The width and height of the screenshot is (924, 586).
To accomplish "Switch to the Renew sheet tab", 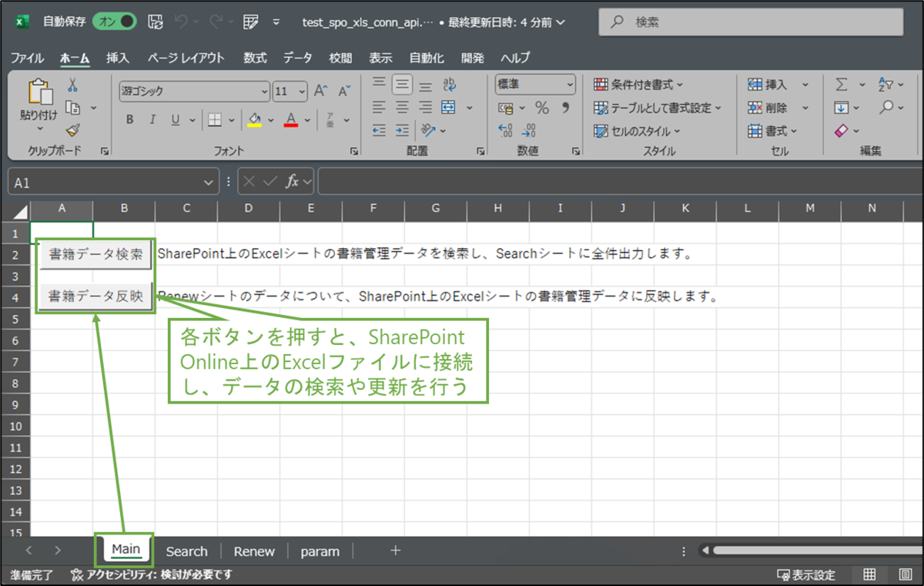I will point(254,551).
